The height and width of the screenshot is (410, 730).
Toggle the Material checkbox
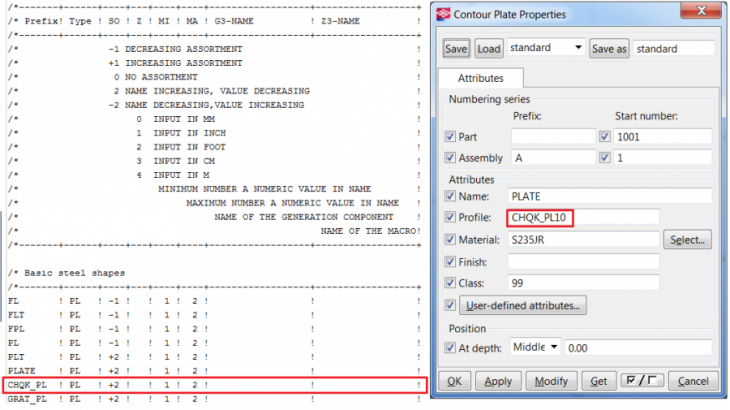pyautogui.click(x=450, y=239)
